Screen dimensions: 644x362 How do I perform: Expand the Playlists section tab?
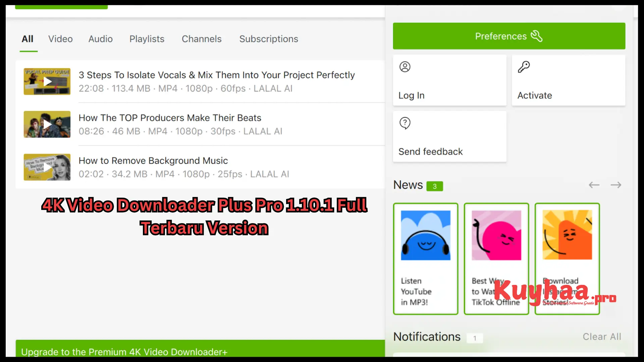(x=147, y=39)
